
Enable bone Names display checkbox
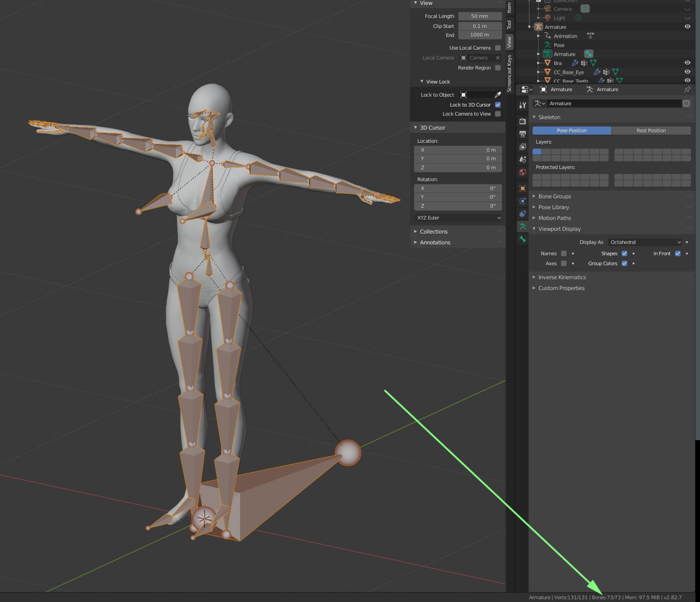(x=563, y=254)
